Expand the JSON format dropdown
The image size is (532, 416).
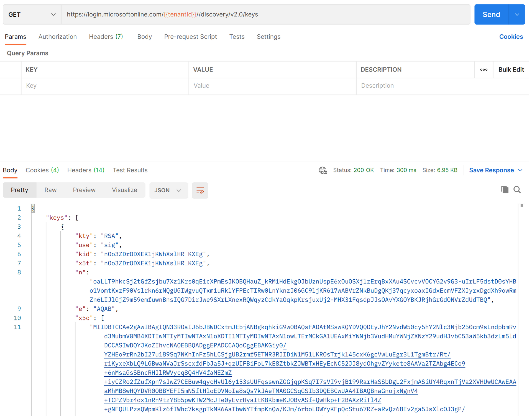(168, 190)
